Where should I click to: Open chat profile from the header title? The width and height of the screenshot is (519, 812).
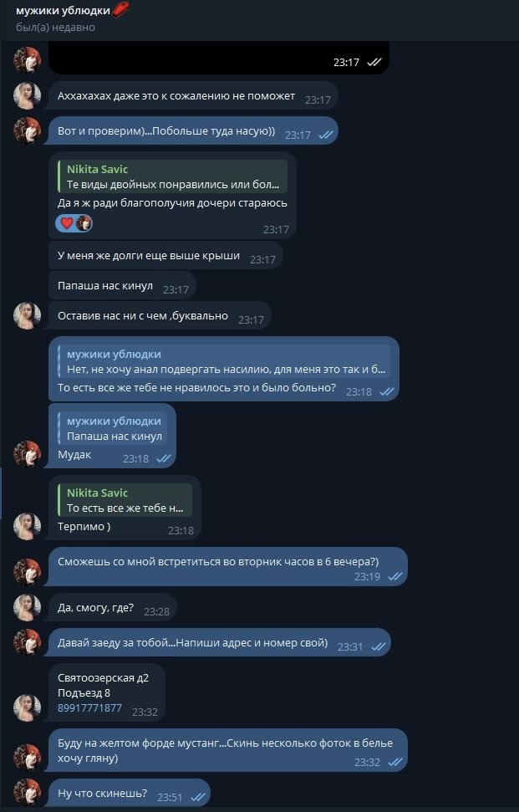pos(64,10)
